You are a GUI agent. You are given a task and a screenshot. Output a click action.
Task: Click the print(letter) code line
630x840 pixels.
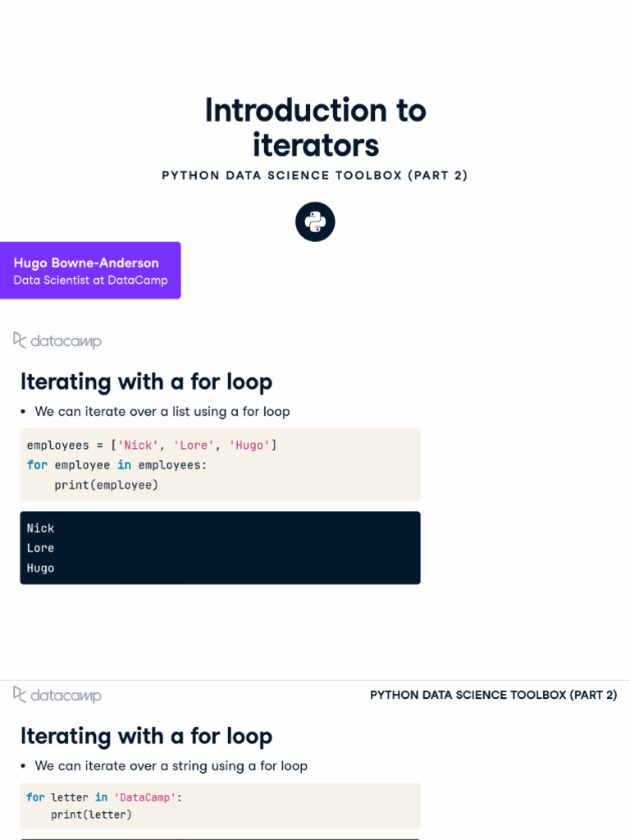[x=91, y=815]
